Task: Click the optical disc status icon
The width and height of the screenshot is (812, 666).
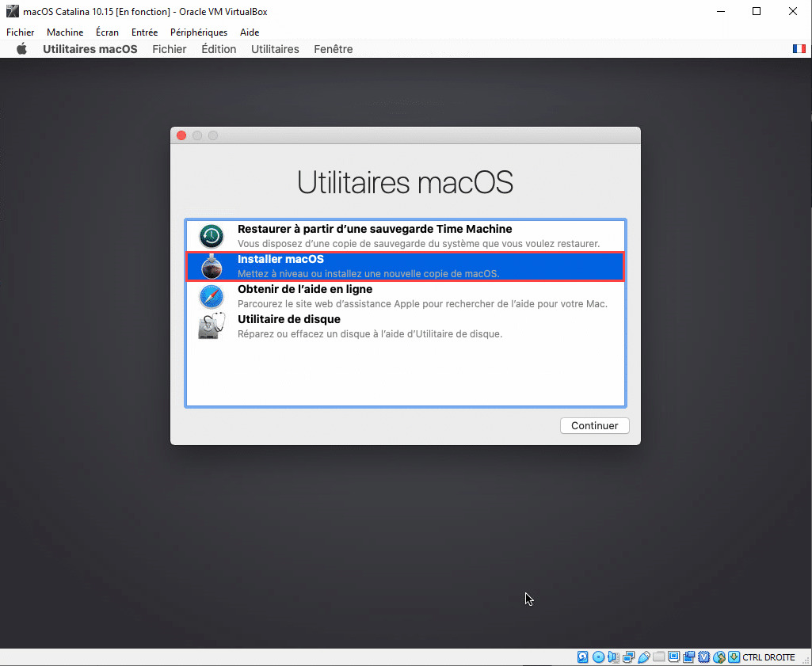Action: (x=598, y=657)
